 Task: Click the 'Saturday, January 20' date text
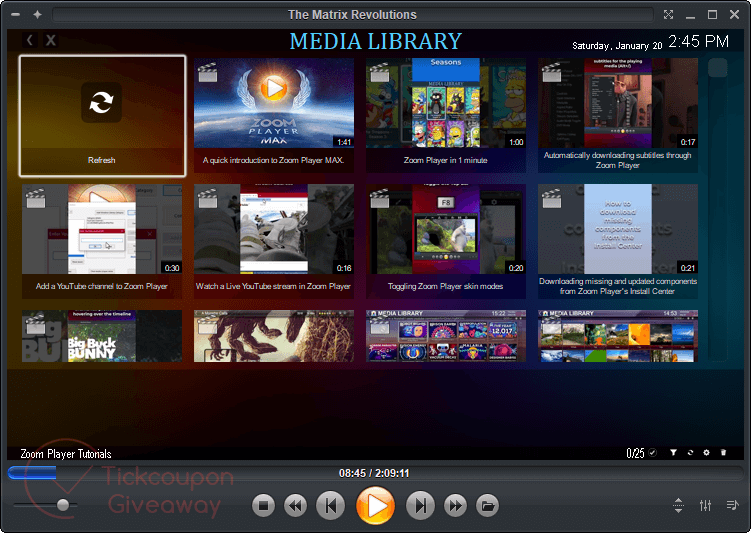pos(617,46)
